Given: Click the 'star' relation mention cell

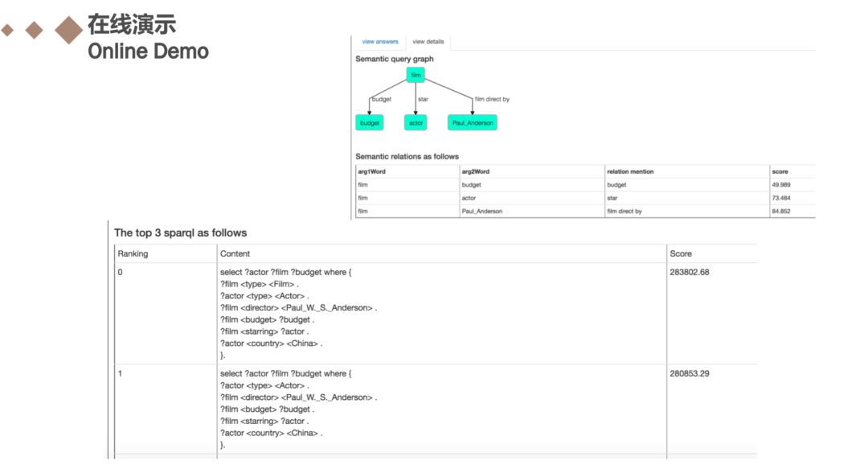Looking at the screenshot, I should (612, 198).
